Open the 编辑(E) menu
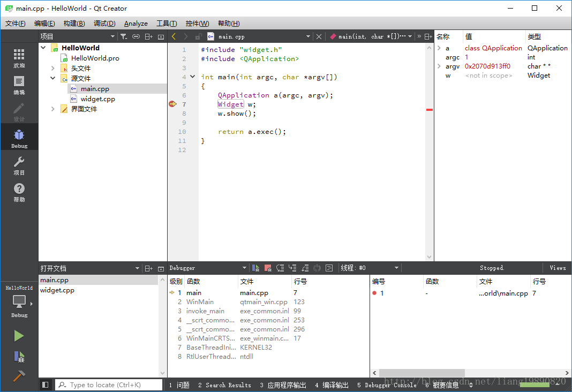Viewport: 572px width, 392px height. click(x=44, y=24)
